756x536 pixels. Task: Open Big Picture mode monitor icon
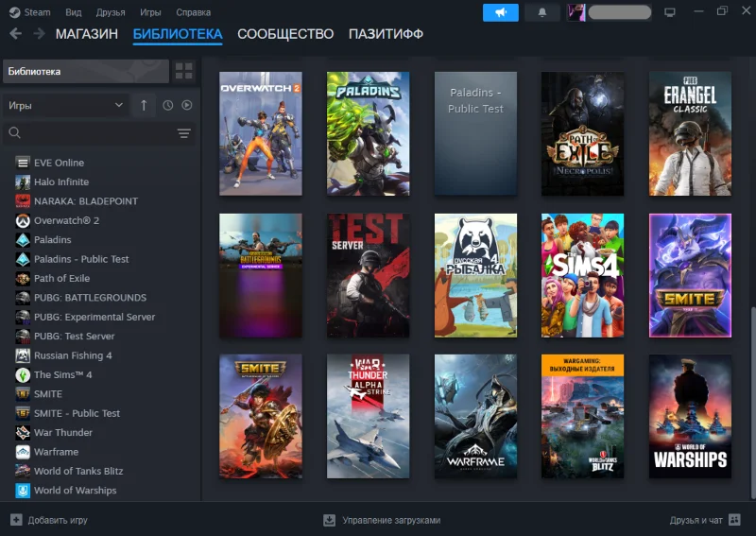[x=671, y=12]
